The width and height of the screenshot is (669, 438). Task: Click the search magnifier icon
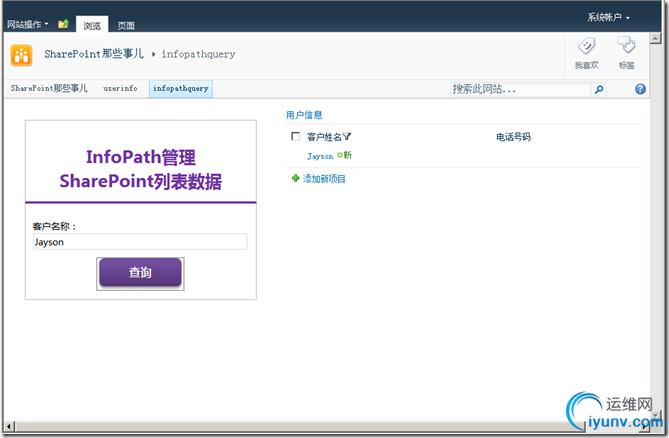(599, 89)
